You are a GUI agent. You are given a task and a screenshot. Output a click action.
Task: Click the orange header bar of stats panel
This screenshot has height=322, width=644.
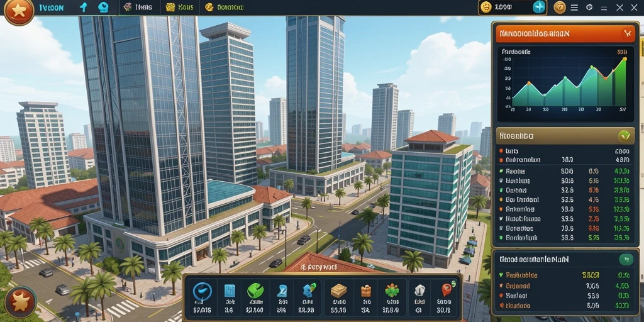click(x=565, y=34)
